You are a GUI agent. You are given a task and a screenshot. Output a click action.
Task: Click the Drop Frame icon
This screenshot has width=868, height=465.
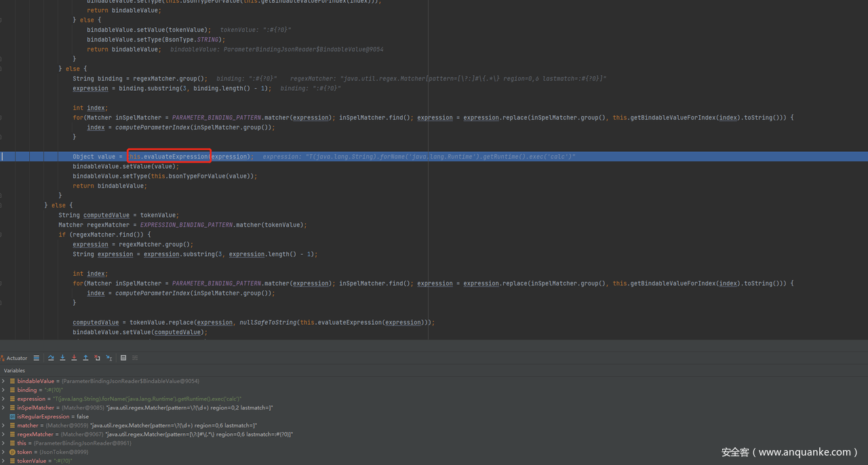(x=97, y=358)
